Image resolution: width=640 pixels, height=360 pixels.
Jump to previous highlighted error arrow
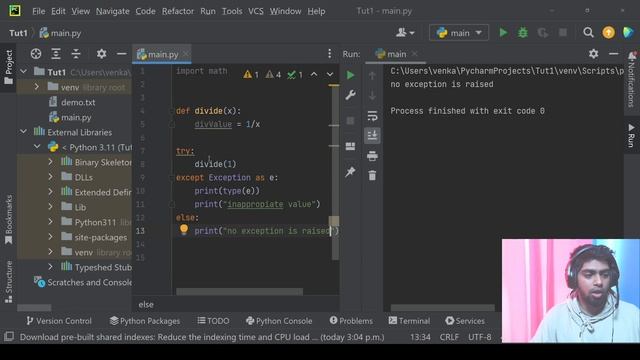[314, 74]
